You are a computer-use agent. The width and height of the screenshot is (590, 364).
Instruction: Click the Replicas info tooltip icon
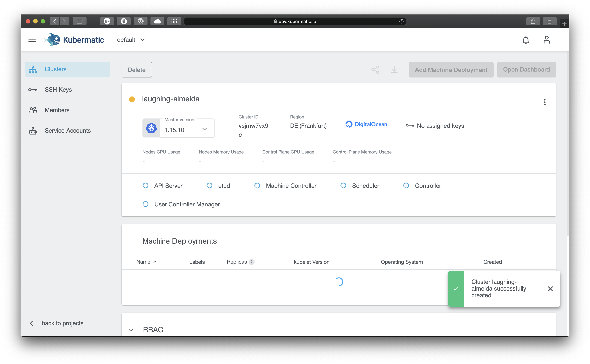(252, 262)
